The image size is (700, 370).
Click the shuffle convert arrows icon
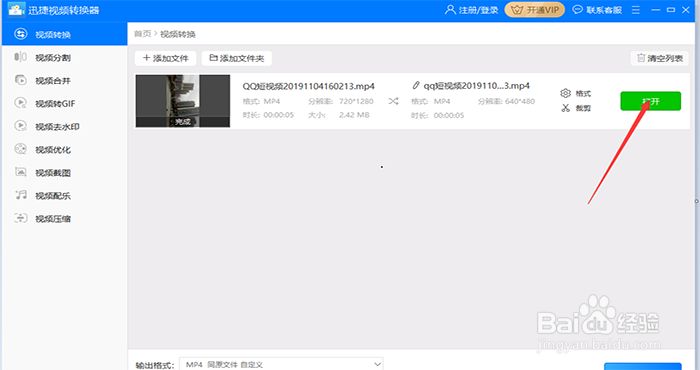(x=393, y=101)
